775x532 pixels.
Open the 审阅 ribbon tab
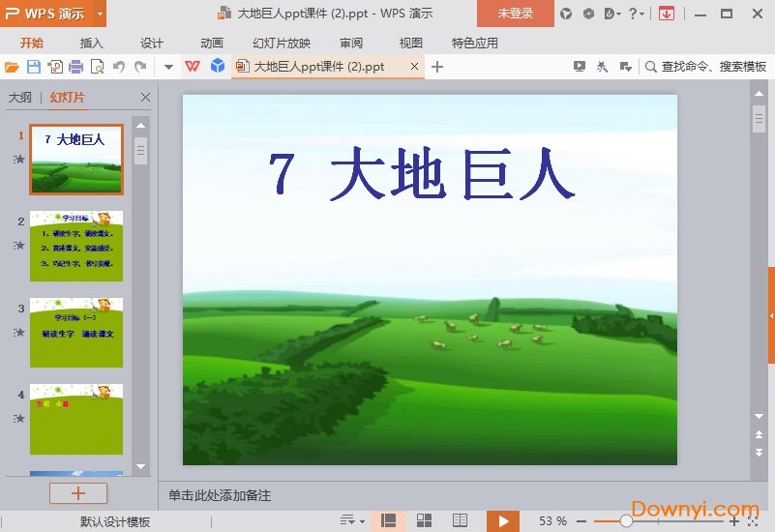pos(351,43)
